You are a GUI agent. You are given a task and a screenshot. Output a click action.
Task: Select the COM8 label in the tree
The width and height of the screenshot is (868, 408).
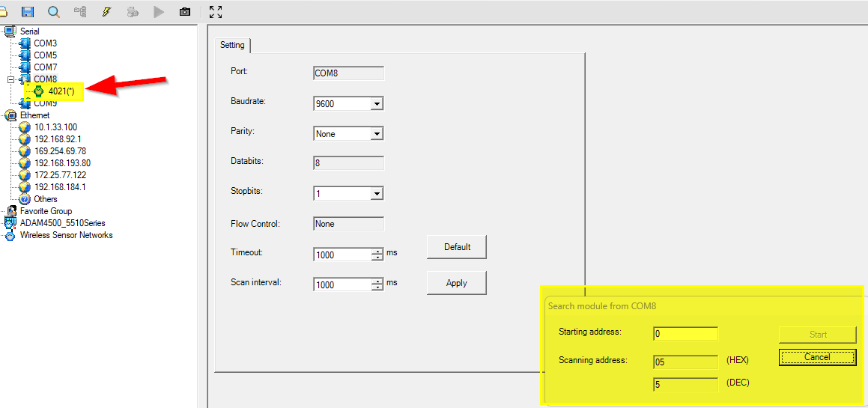[46, 79]
